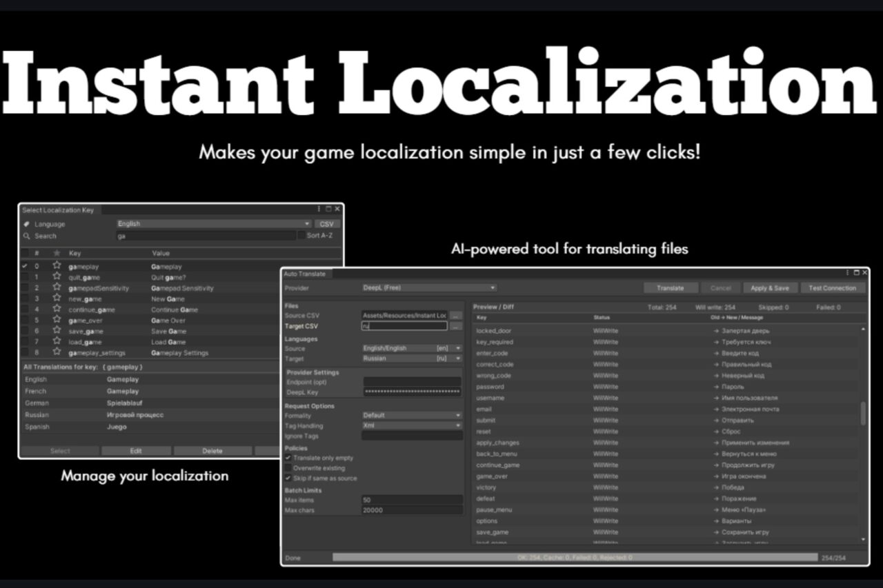Click Apply & Save
This screenshot has height=588, width=883.
tap(771, 287)
